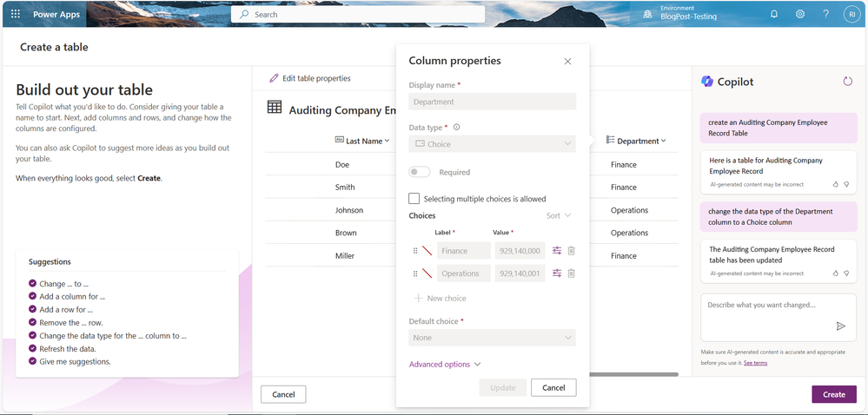
Task: Open the Last Name column header menu
Action: pyautogui.click(x=362, y=142)
